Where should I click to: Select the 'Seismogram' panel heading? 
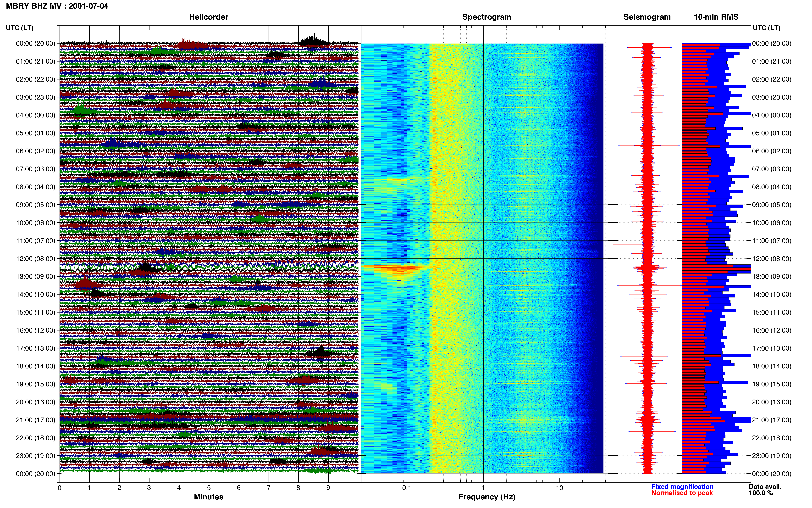point(647,17)
